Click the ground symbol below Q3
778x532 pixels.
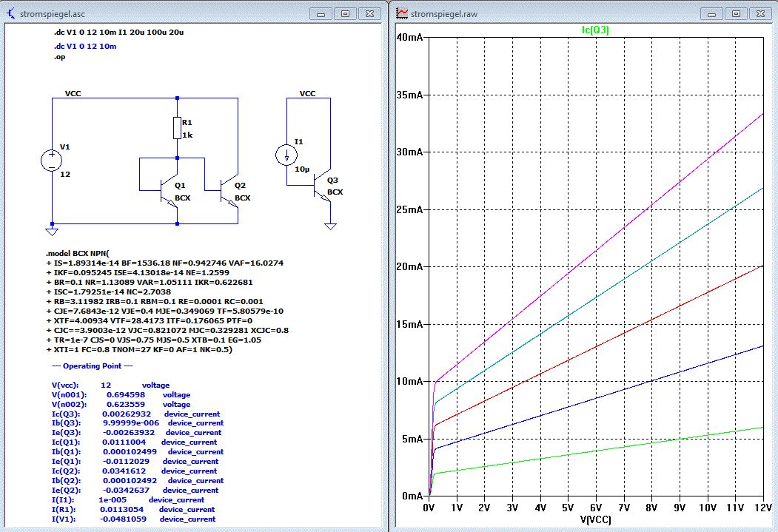point(330,226)
